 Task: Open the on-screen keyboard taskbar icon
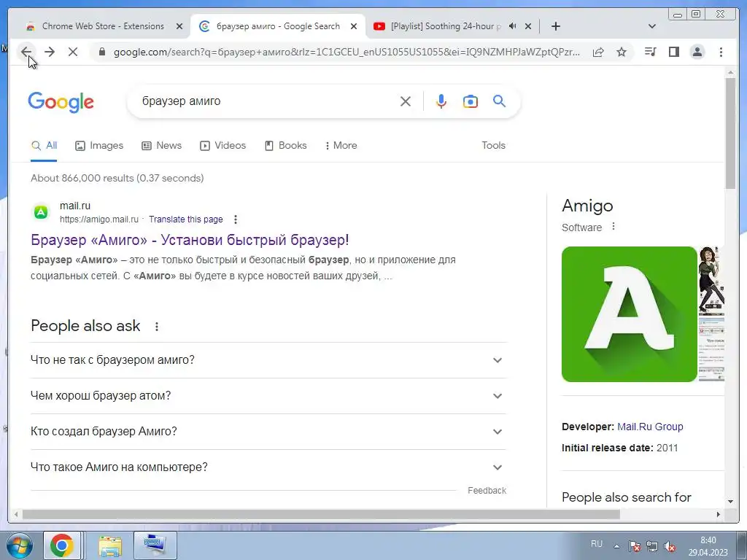[155, 545]
